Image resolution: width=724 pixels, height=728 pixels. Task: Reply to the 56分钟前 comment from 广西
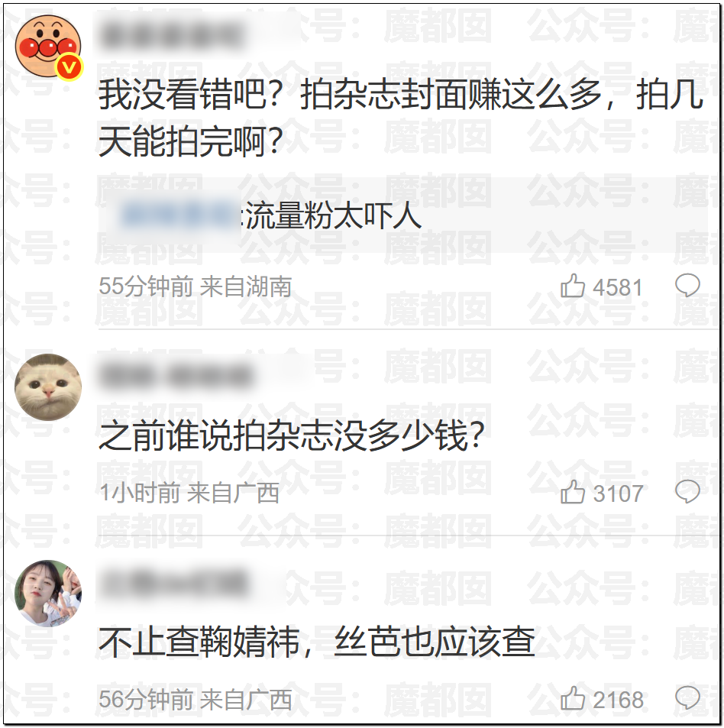(x=687, y=697)
